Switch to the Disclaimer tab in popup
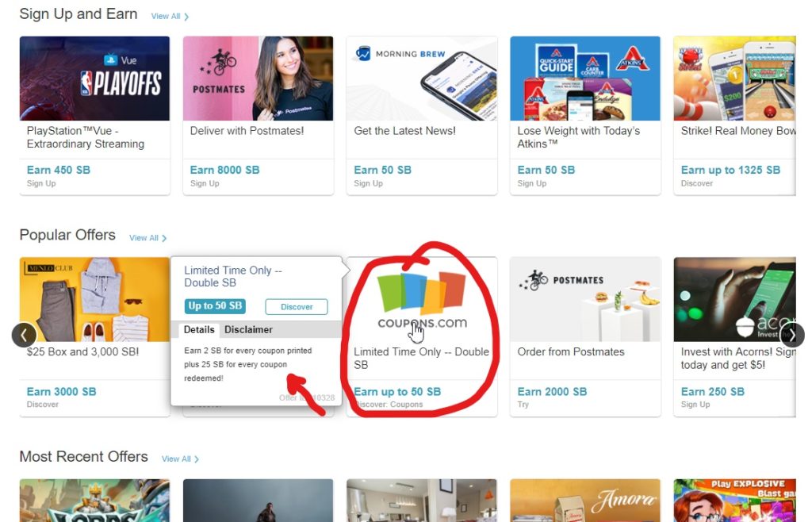This screenshot has height=522, width=812. point(248,330)
